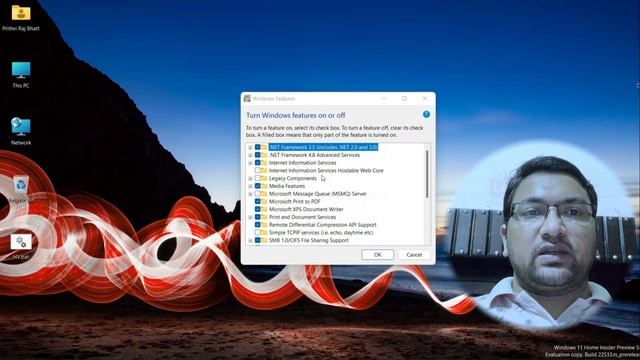Check the Legacy Components checkbox
640x360 pixels.
tap(258, 178)
